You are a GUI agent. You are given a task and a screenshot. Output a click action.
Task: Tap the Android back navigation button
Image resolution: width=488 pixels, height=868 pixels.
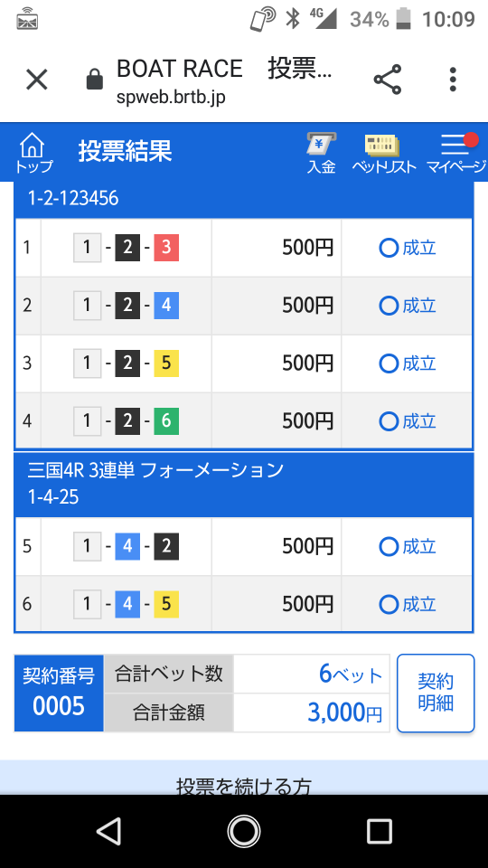pos(108,831)
